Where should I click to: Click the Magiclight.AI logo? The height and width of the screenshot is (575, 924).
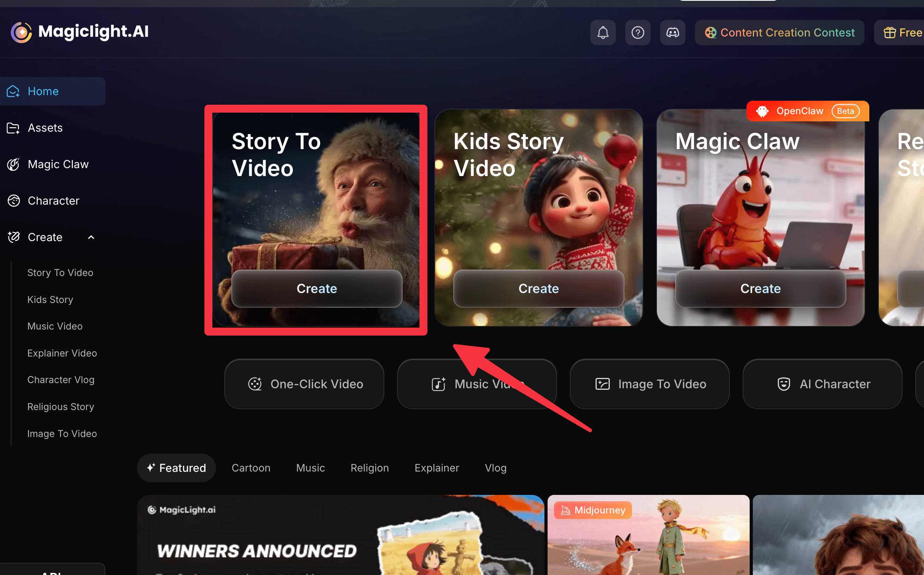click(80, 32)
